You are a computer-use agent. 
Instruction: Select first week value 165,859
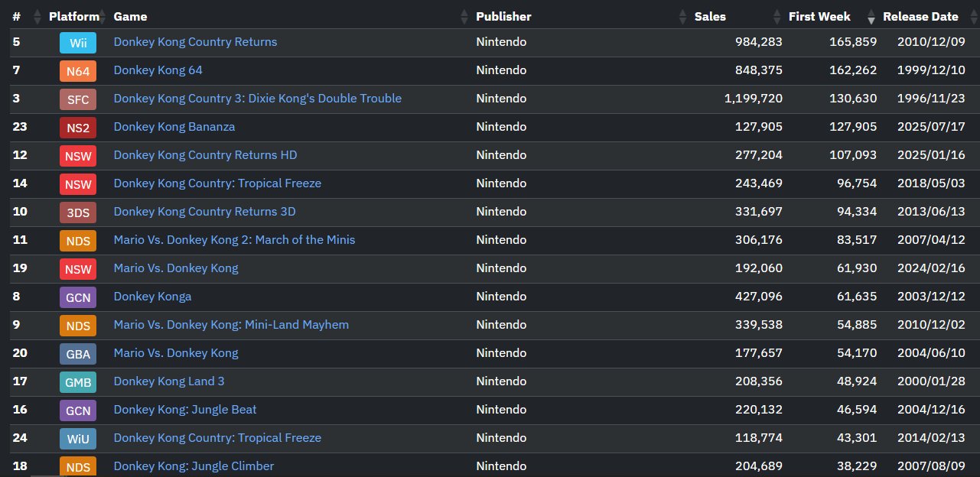click(x=853, y=42)
